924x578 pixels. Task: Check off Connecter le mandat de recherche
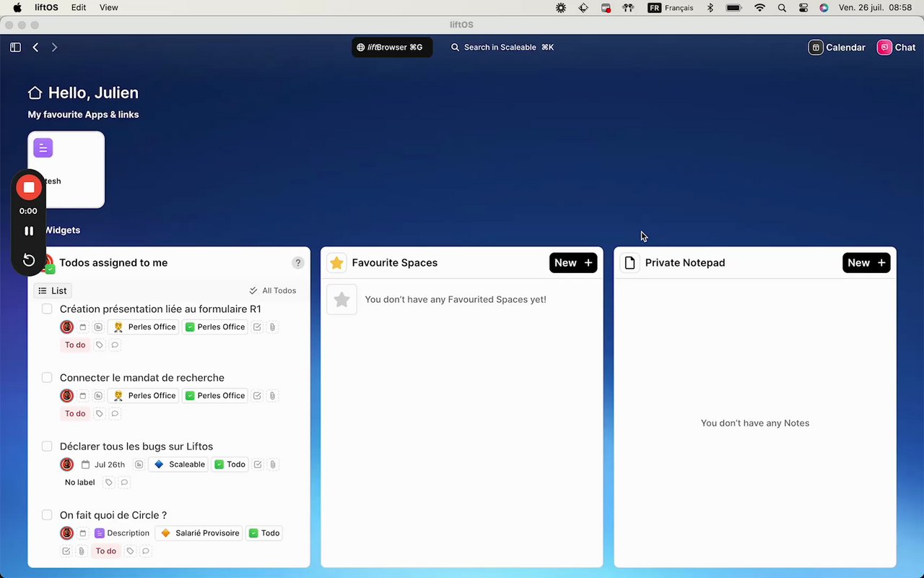[47, 378]
